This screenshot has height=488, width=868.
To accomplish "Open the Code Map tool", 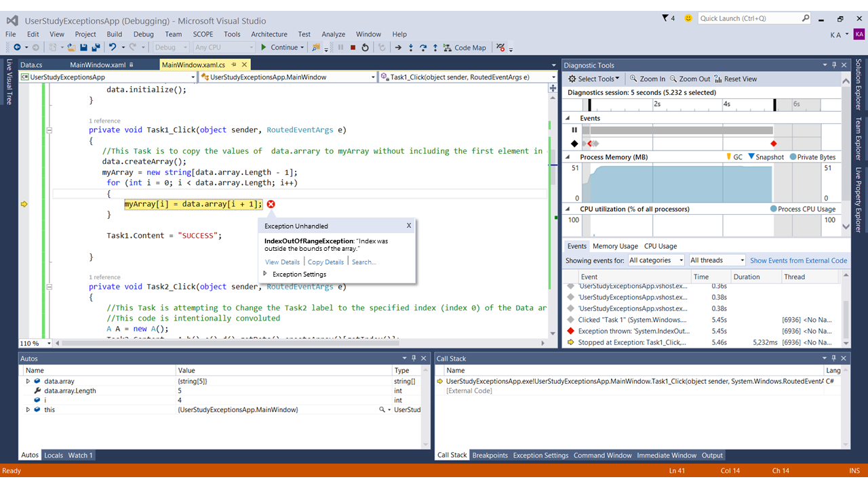I will pyautogui.click(x=465, y=47).
